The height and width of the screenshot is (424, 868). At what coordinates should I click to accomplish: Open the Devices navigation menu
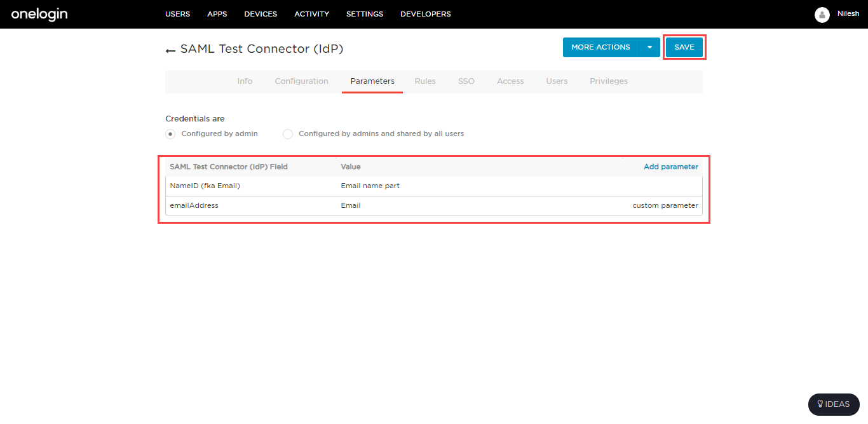(x=261, y=14)
